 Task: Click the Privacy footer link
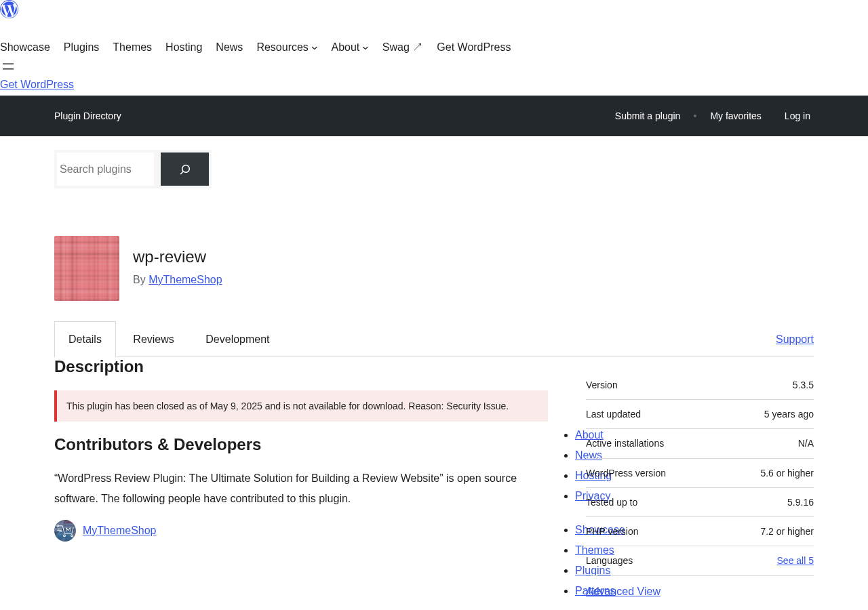click(593, 496)
